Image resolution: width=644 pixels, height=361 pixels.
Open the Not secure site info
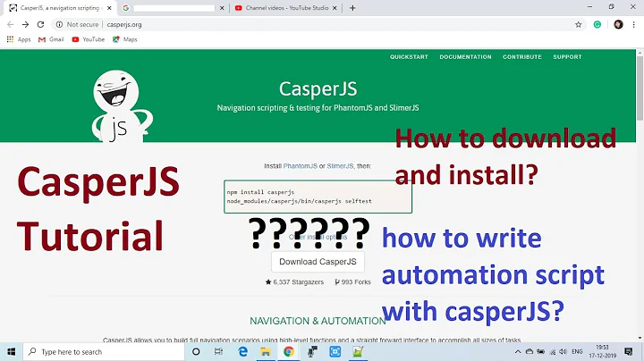pos(78,25)
